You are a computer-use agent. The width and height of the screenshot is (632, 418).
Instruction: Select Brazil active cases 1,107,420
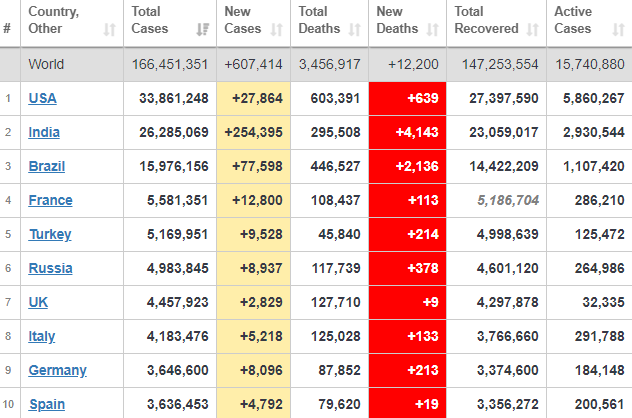(594, 166)
